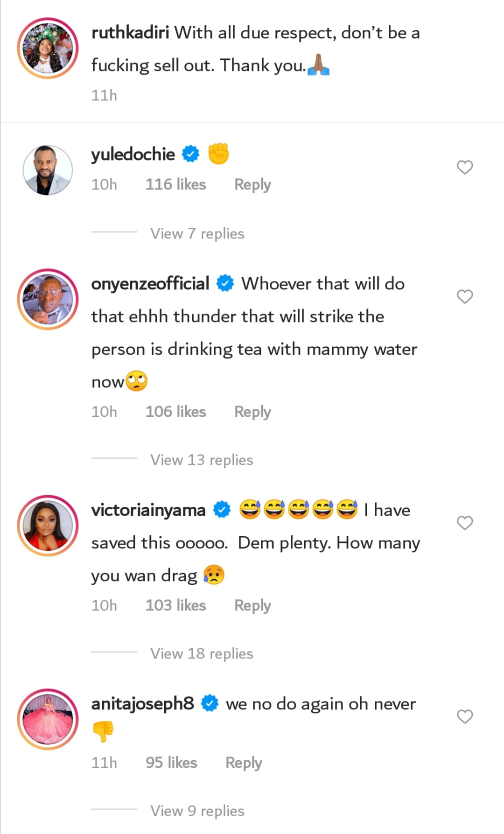Reply to yuledochie's comment
The image size is (504, 834).
(252, 184)
